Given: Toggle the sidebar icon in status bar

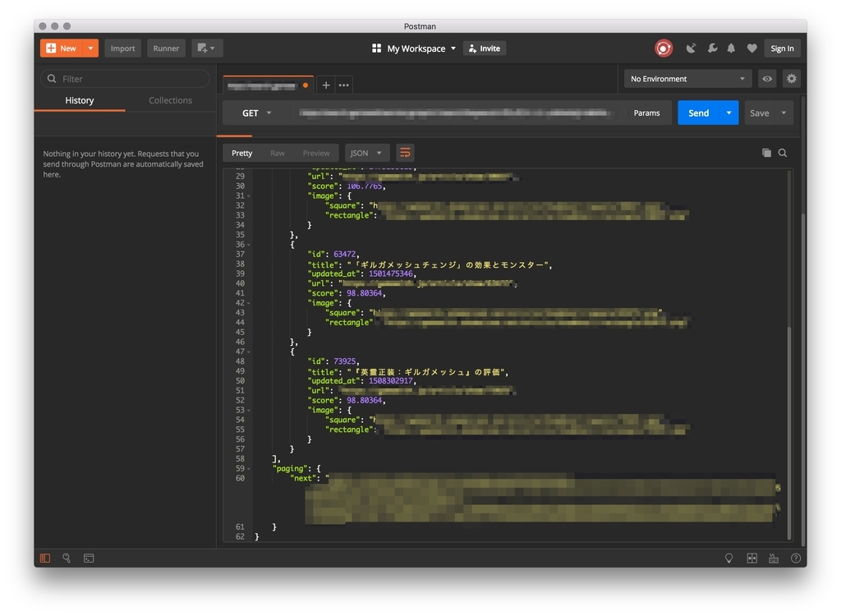Looking at the screenshot, I should 45,558.
